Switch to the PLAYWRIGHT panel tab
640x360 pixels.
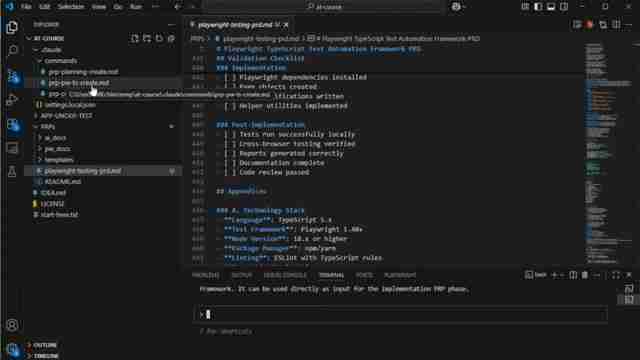pyautogui.click(x=400, y=275)
